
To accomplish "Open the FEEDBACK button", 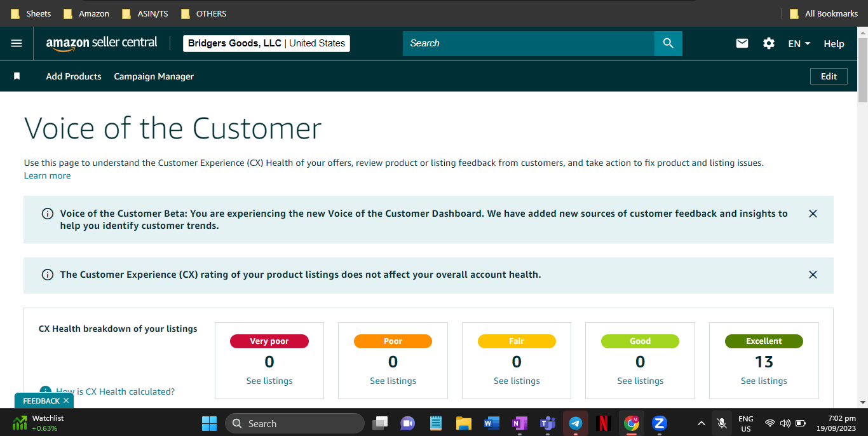I will pyautogui.click(x=41, y=401).
